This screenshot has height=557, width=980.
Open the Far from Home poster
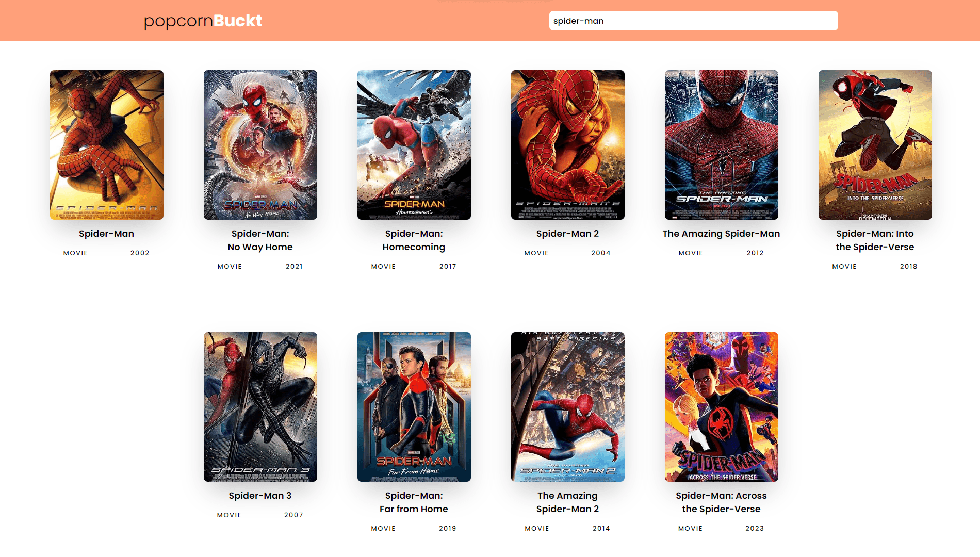tap(414, 407)
